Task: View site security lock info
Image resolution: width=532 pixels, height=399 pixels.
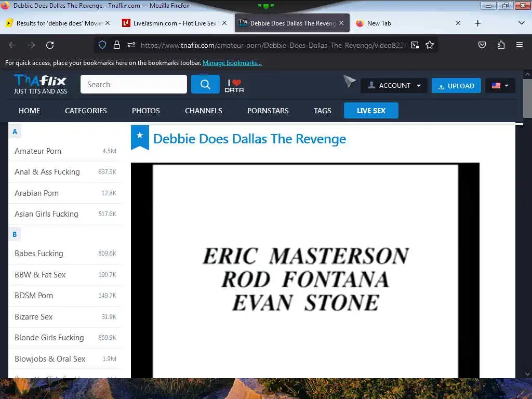Action: pyautogui.click(x=117, y=45)
